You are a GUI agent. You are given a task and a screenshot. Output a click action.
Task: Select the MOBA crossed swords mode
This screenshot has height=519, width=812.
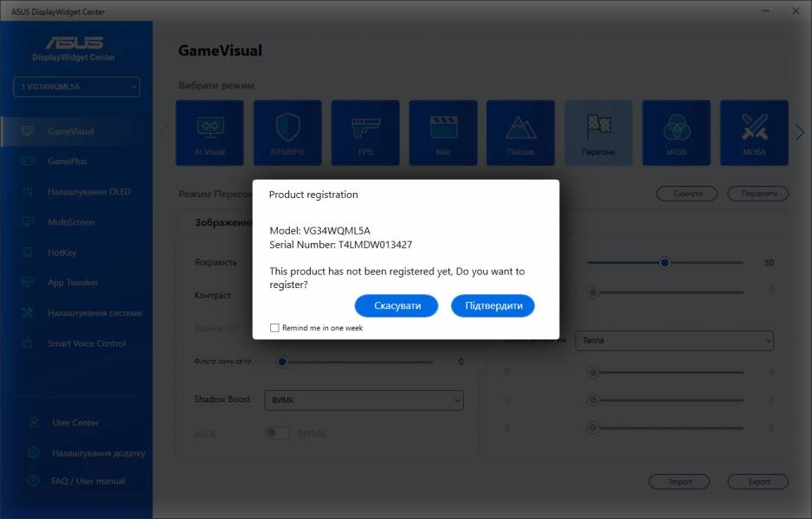coord(754,132)
